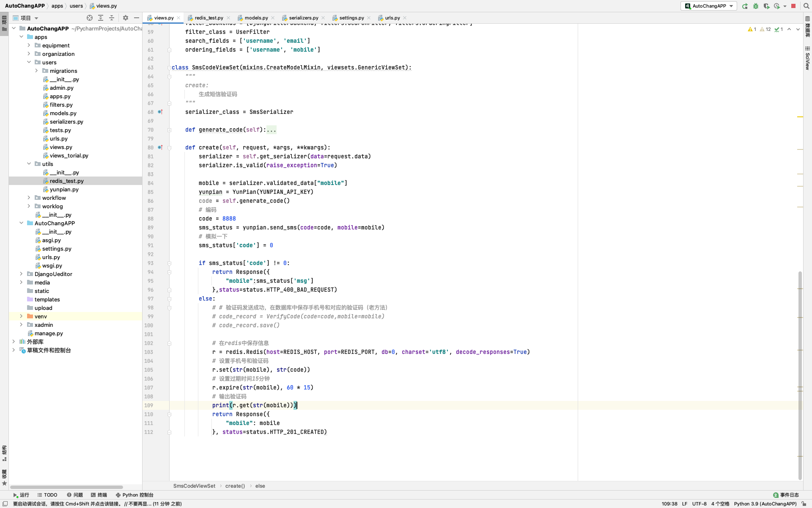Switch to the redis_test.py tab
This screenshot has height=508, width=812.
(208, 18)
